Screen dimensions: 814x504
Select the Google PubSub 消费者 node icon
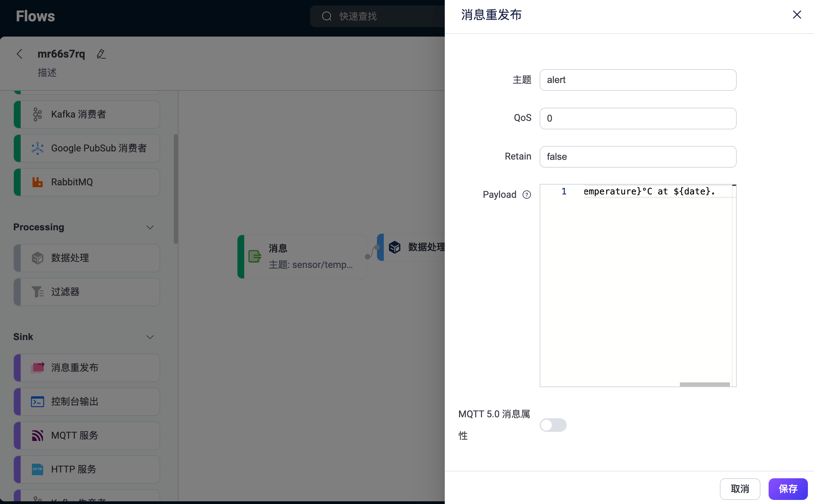click(37, 148)
